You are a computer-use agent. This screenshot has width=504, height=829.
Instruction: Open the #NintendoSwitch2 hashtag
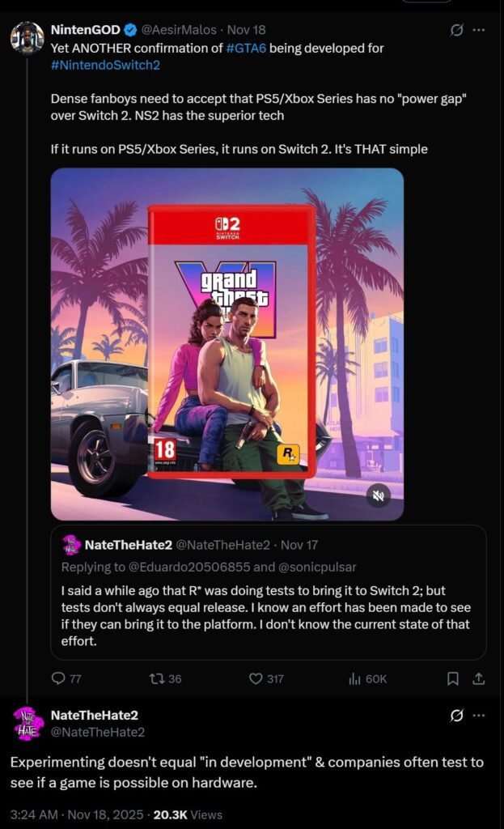coord(105,65)
